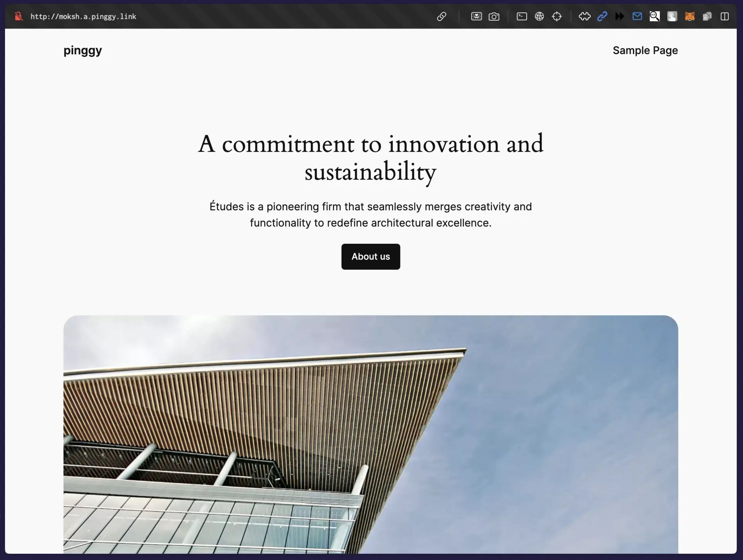
Task: Open the Sample Page navigation link
Action: pos(645,50)
